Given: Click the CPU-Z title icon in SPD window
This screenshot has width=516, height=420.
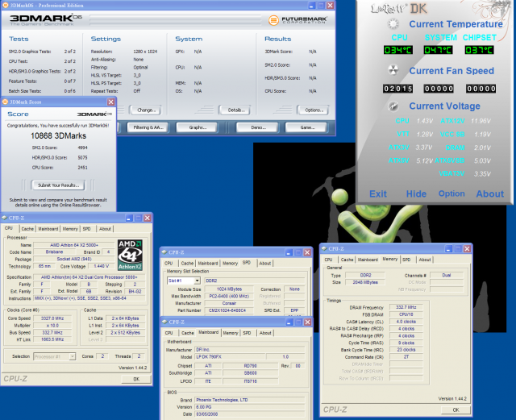Looking at the screenshot, I should pos(164,252).
